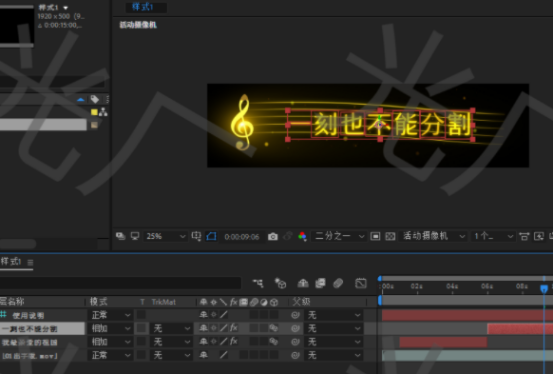Open the graph editor icon in timeline

point(361,283)
